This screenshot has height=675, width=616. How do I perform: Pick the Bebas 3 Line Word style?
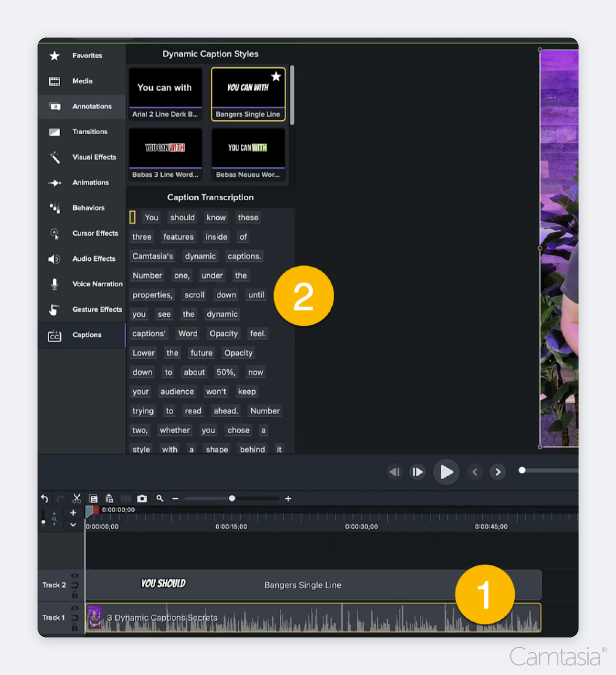[x=165, y=155]
